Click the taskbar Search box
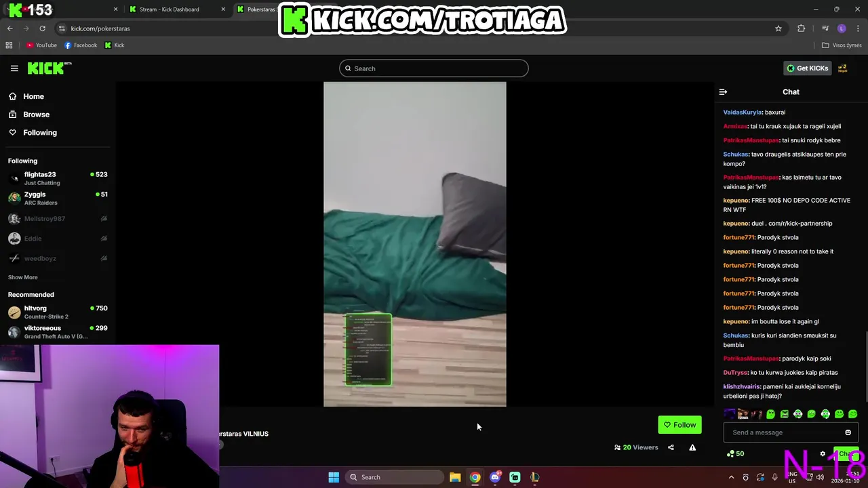 tap(396, 477)
